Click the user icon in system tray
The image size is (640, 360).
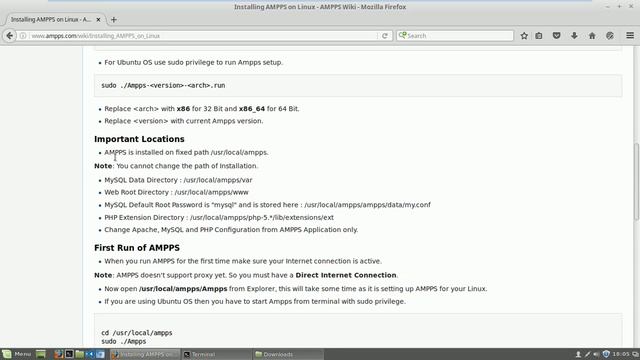(x=578, y=354)
